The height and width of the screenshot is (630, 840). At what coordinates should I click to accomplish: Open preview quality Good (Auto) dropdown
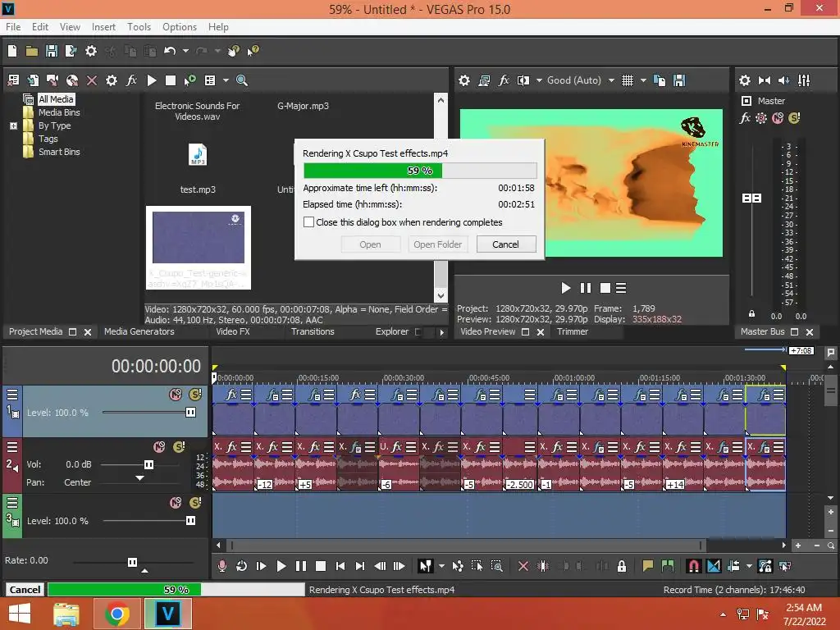610,80
